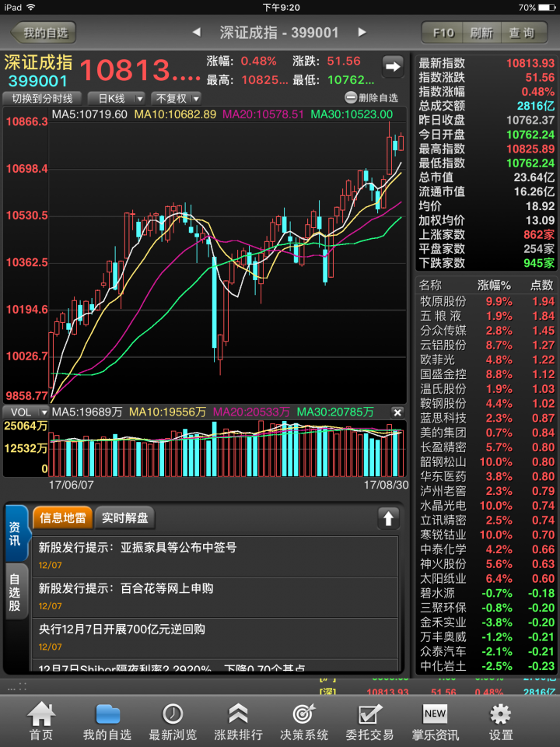Select 鞍钢股份 stock row
The width and height of the screenshot is (560, 747).
487,404
